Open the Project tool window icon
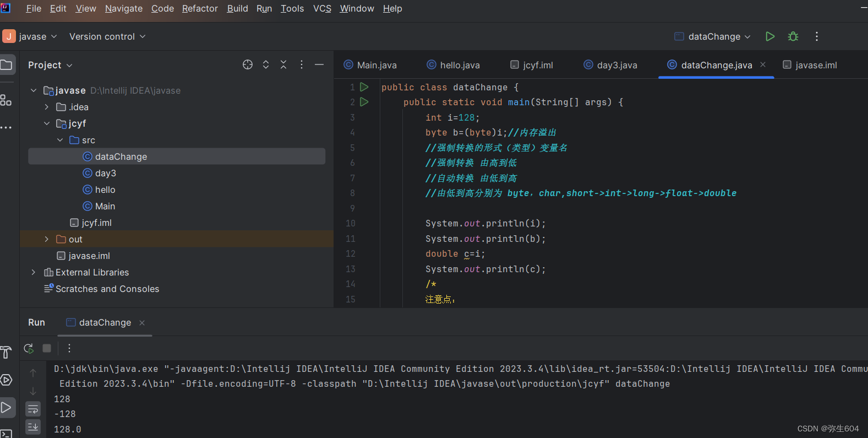This screenshot has width=868, height=438. coord(7,65)
